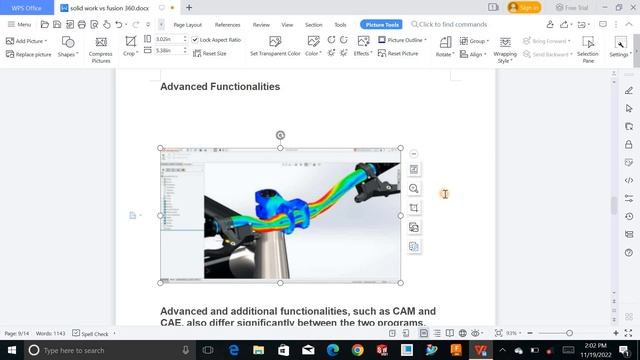The width and height of the screenshot is (640, 360).
Task: Click the lock icon in right sidebar
Action: (629, 144)
